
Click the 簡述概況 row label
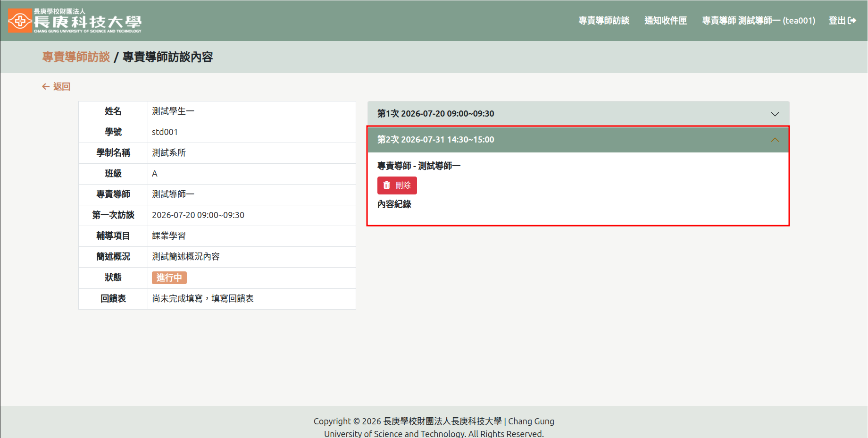113,257
